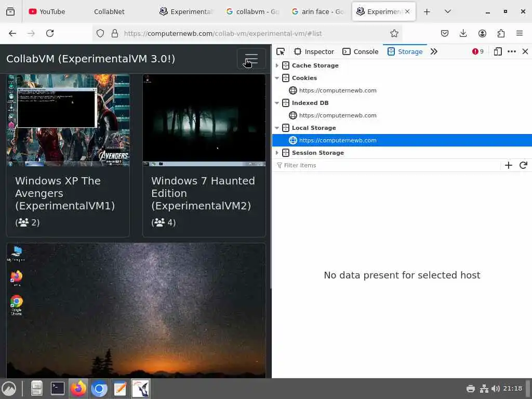The image size is (532, 399).
Task: Open Windows 7 Haunted Edition VM thumbnail
Action: coord(204,120)
